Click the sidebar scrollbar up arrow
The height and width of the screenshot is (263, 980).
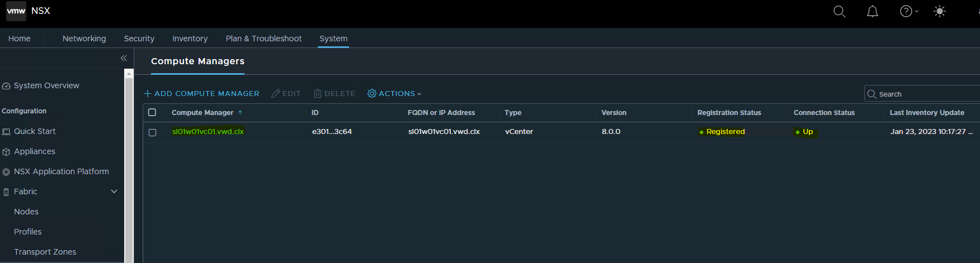129,73
